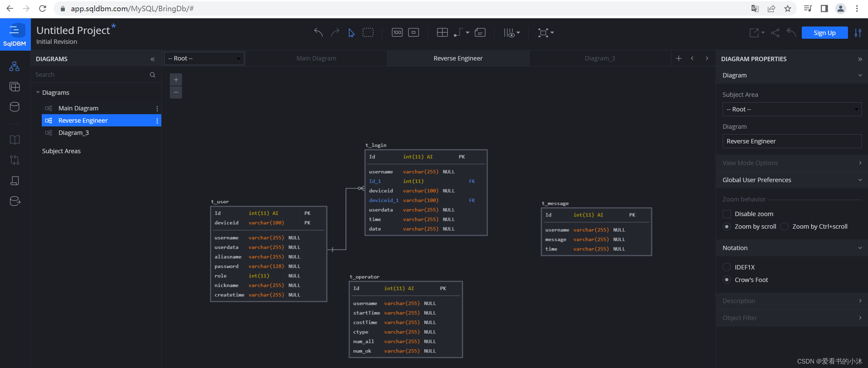The height and width of the screenshot is (368, 868).
Task: Open the Tables sidebar icon
Action: tap(15, 87)
